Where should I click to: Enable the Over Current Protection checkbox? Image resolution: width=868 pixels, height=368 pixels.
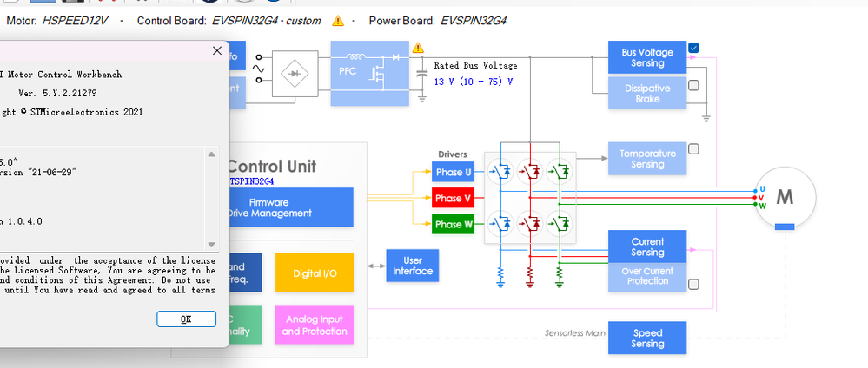(x=693, y=285)
